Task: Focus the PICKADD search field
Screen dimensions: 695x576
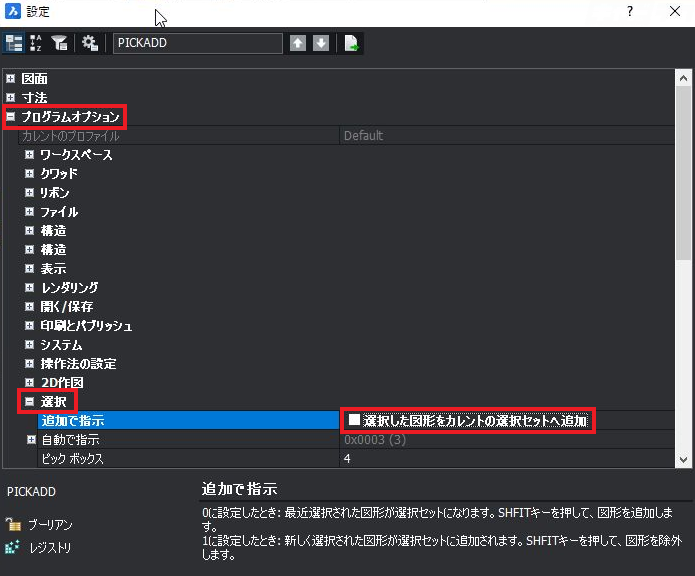Action: pos(198,43)
